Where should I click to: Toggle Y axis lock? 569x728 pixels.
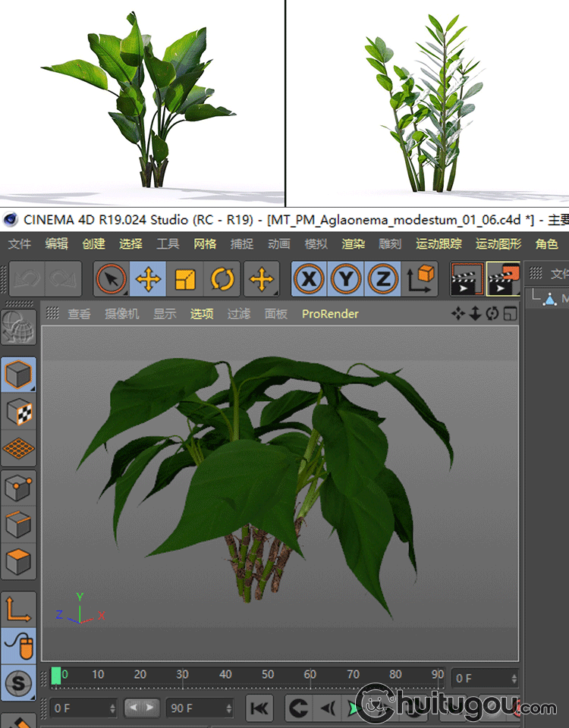[346, 280]
